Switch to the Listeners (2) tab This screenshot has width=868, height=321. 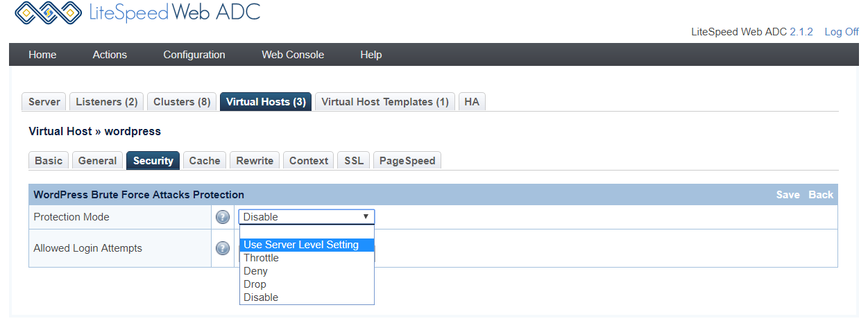pos(106,102)
